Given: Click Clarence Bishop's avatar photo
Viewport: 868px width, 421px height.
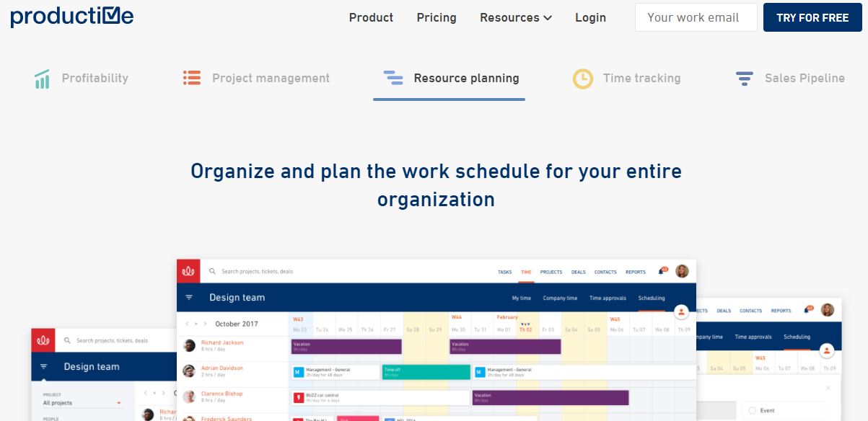Looking at the screenshot, I should click(x=189, y=397).
